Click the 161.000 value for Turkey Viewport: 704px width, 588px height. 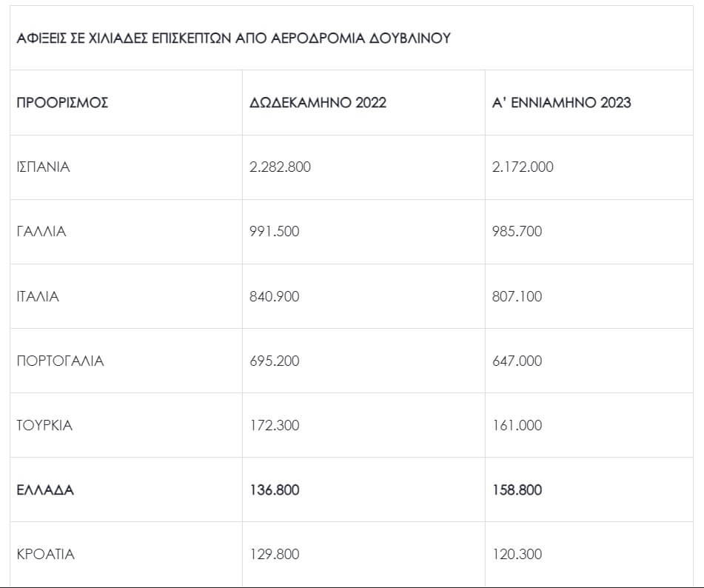coord(517,426)
